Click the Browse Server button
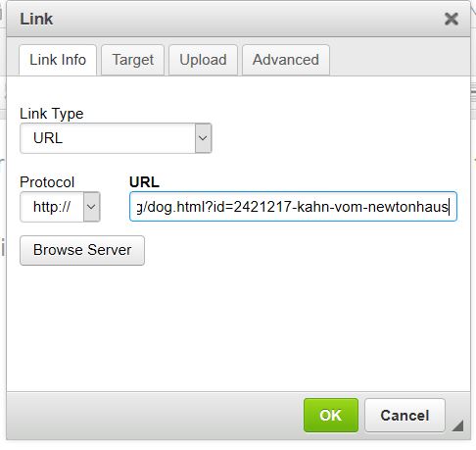 (x=82, y=250)
